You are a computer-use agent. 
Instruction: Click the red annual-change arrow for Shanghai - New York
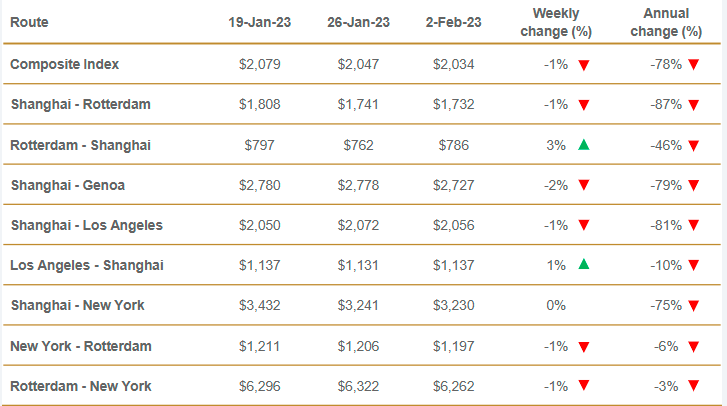pos(692,306)
